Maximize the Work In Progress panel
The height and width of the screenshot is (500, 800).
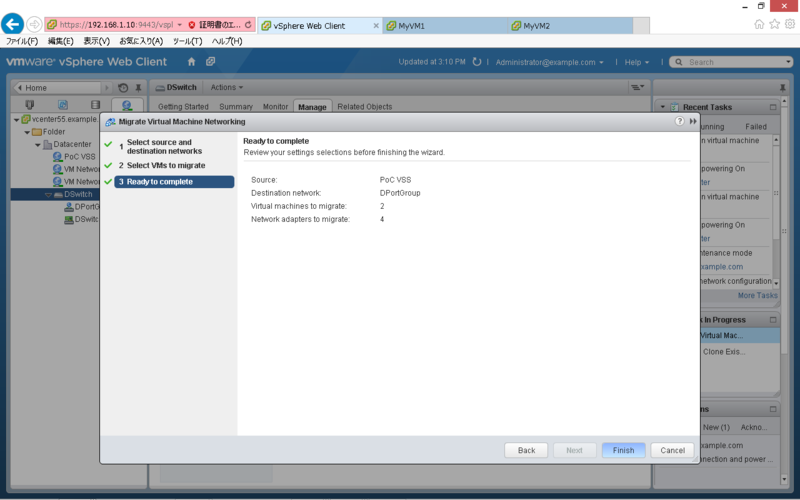pyautogui.click(x=773, y=320)
